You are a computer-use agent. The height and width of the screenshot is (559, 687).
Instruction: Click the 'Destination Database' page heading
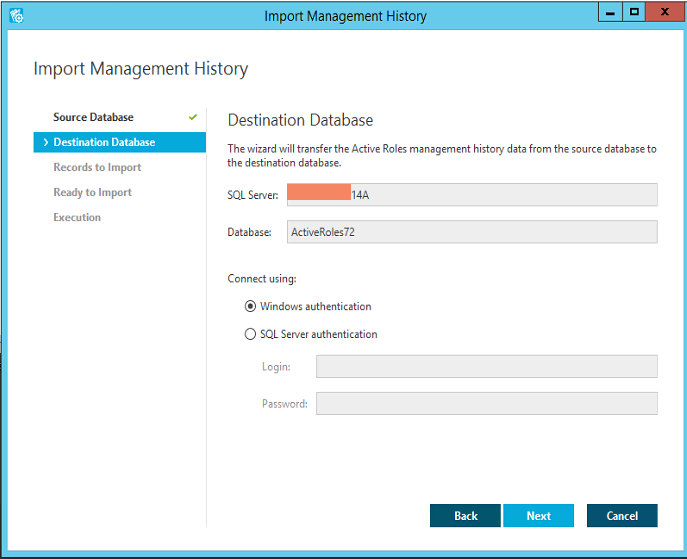click(301, 120)
